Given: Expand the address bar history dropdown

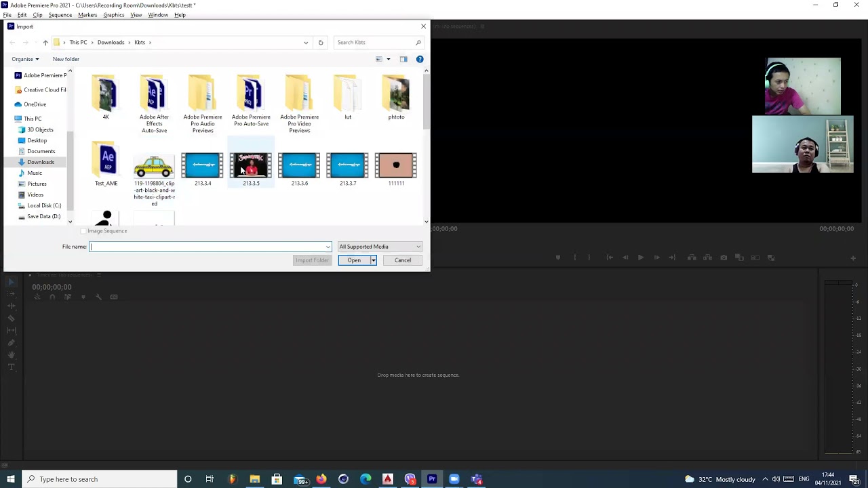Looking at the screenshot, I should (306, 43).
